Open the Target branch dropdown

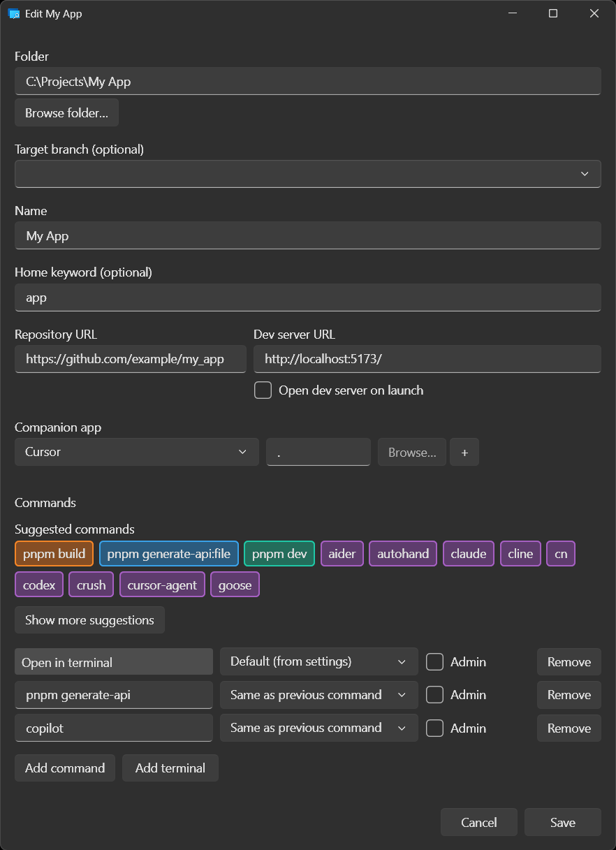click(308, 174)
